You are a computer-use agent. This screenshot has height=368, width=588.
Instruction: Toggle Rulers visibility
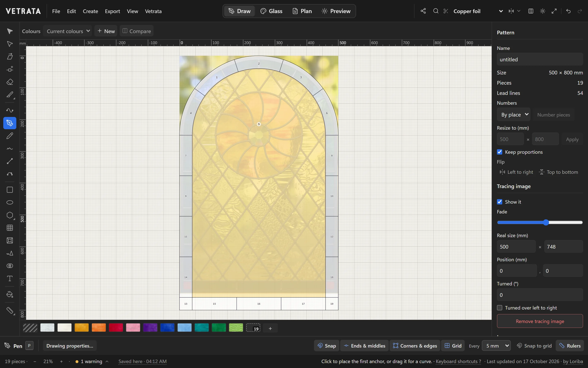[x=570, y=346]
